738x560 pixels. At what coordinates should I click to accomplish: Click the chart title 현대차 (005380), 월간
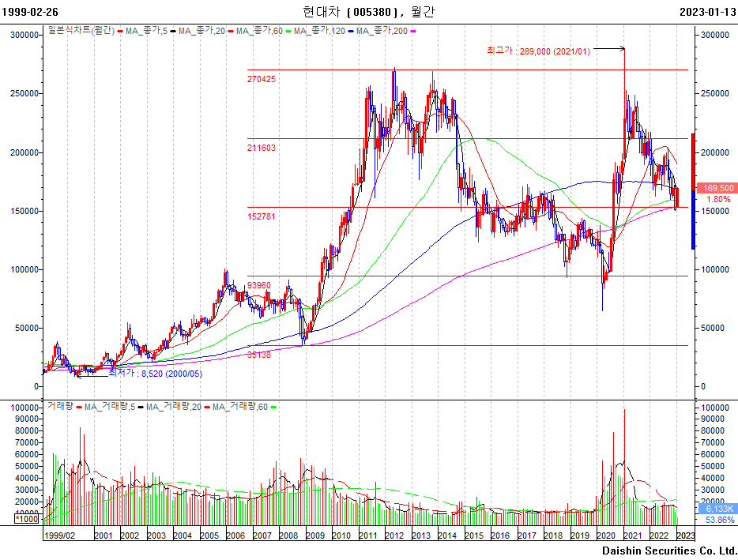click(368, 11)
